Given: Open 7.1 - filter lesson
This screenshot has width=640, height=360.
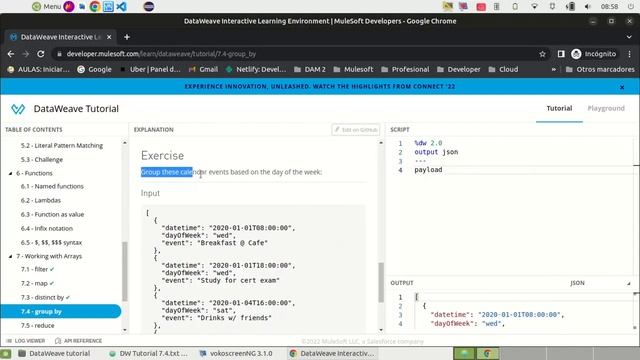Looking at the screenshot, I should coord(37,269).
